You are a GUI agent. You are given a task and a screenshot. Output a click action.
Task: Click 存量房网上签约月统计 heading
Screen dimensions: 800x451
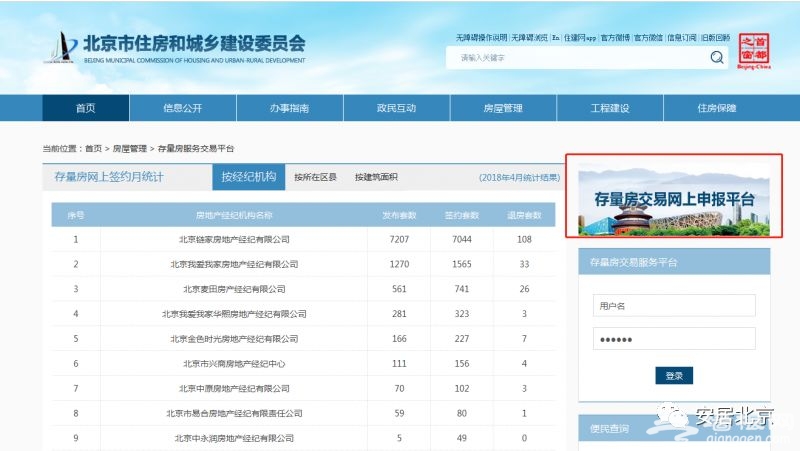[109, 177]
